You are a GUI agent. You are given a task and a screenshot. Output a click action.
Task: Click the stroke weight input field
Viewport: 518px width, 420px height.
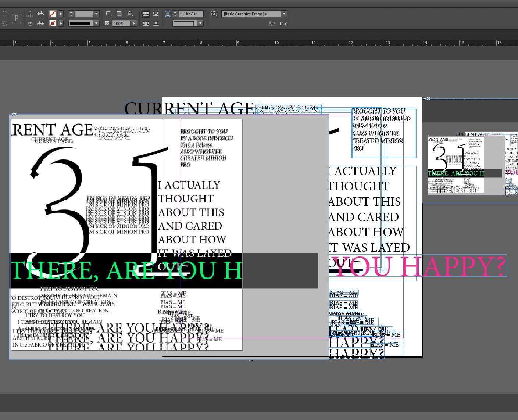pos(84,14)
